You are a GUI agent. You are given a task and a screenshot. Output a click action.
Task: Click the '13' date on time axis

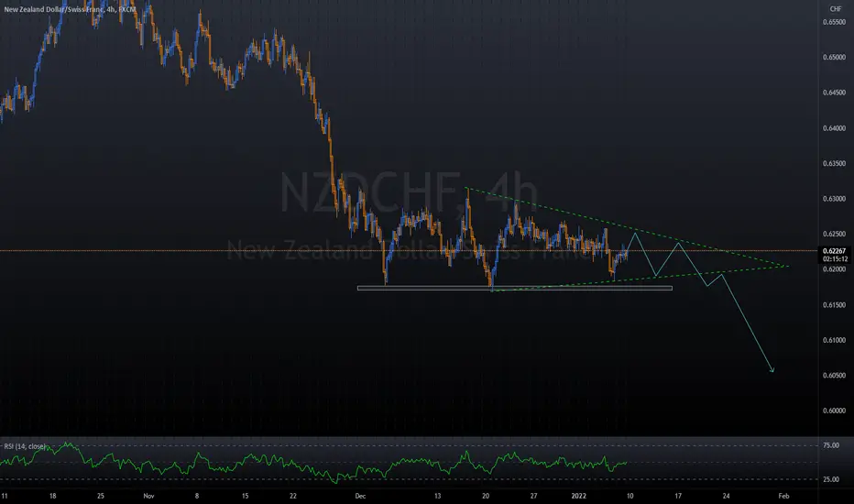pos(437,496)
